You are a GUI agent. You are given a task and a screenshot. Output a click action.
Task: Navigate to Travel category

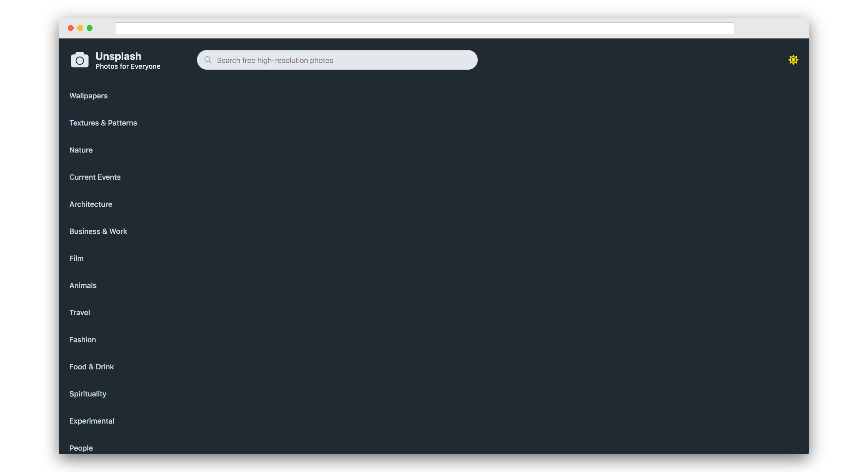coord(79,313)
